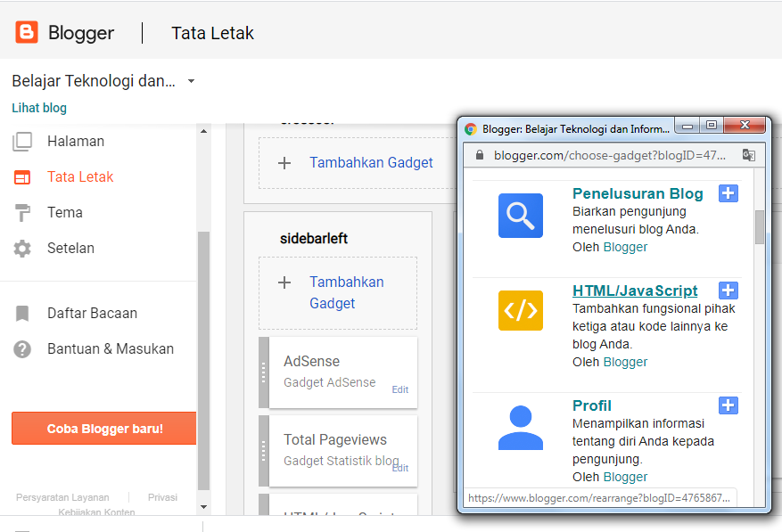Click sidebar scrollbar up arrow
Image resolution: width=782 pixels, height=532 pixels.
point(203,131)
